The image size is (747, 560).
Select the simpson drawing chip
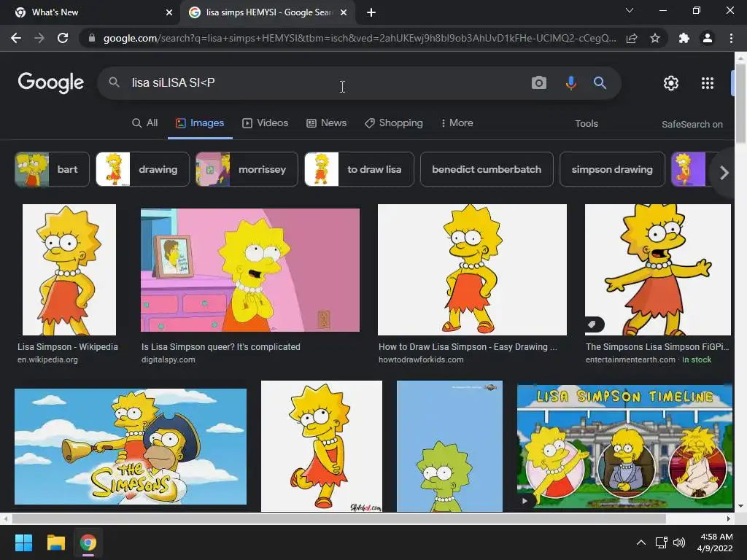click(x=612, y=169)
